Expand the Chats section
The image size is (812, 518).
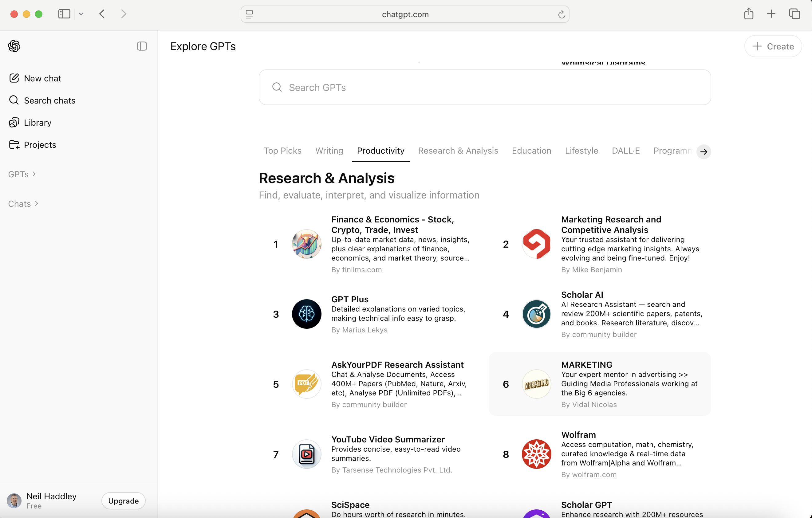(23, 204)
